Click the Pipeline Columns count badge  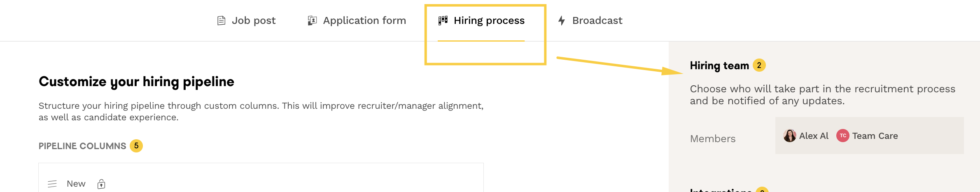136,146
